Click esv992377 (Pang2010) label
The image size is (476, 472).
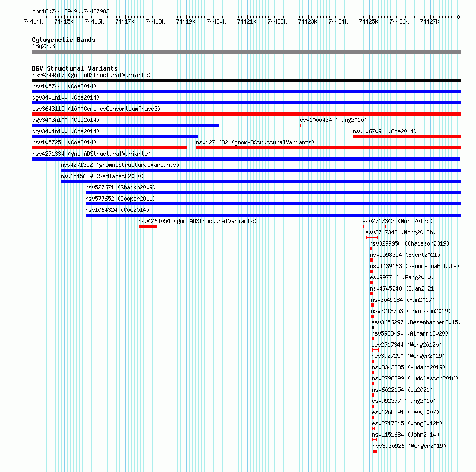pos(404,401)
